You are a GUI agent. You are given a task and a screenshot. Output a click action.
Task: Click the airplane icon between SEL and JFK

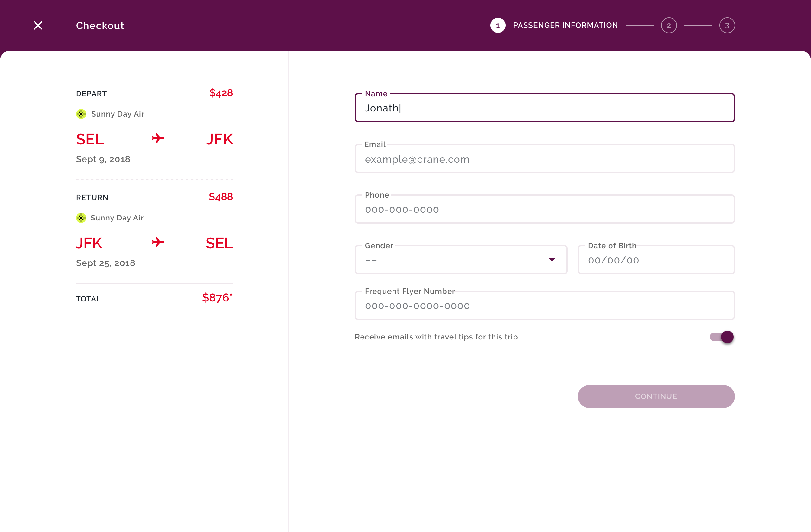[158, 138]
